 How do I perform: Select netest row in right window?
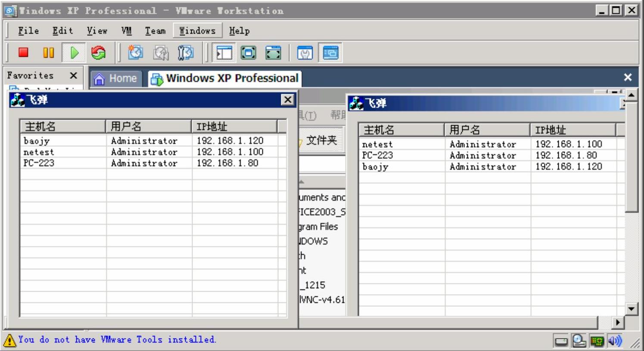491,144
